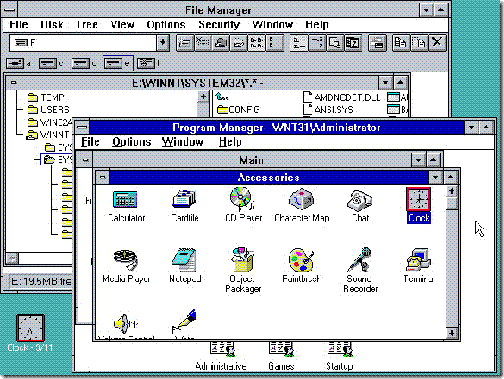Select CONFIG folder in file list

click(x=238, y=109)
